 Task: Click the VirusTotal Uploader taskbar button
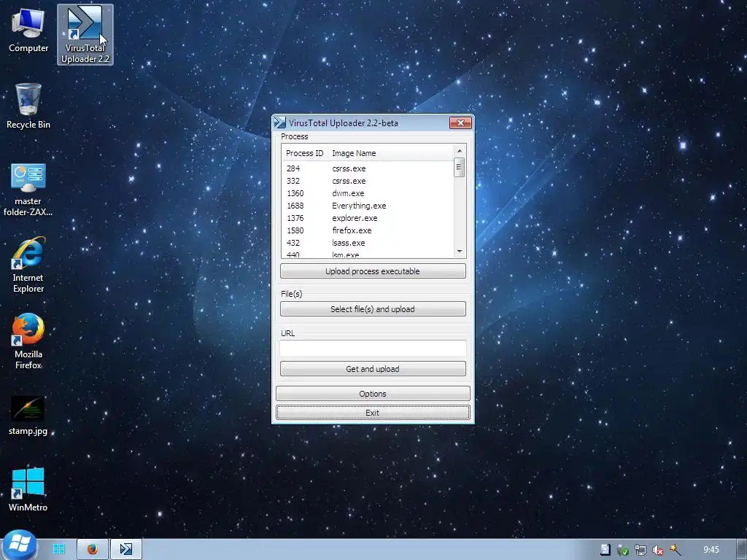point(126,549)
